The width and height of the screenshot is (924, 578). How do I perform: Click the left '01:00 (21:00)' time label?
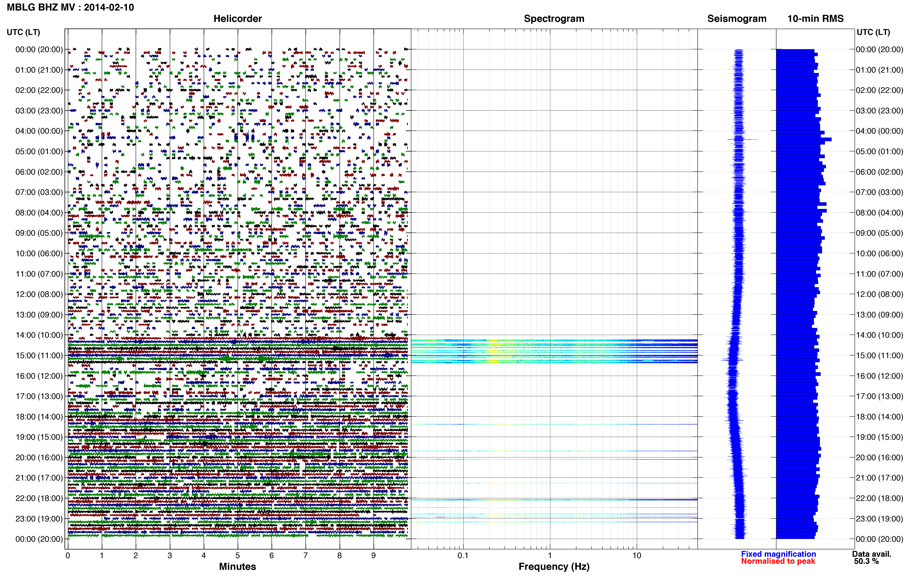point(39,70)
